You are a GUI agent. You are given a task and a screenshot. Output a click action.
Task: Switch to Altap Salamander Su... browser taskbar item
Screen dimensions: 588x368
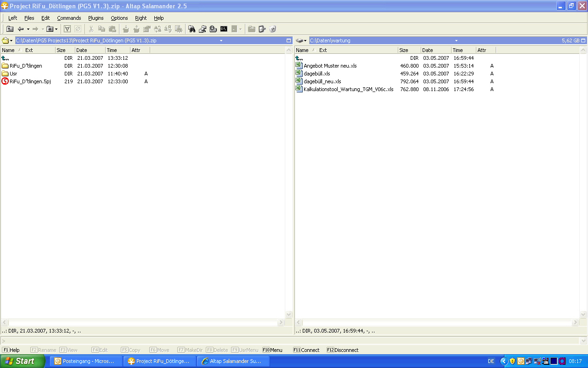[x=233, y=361]
